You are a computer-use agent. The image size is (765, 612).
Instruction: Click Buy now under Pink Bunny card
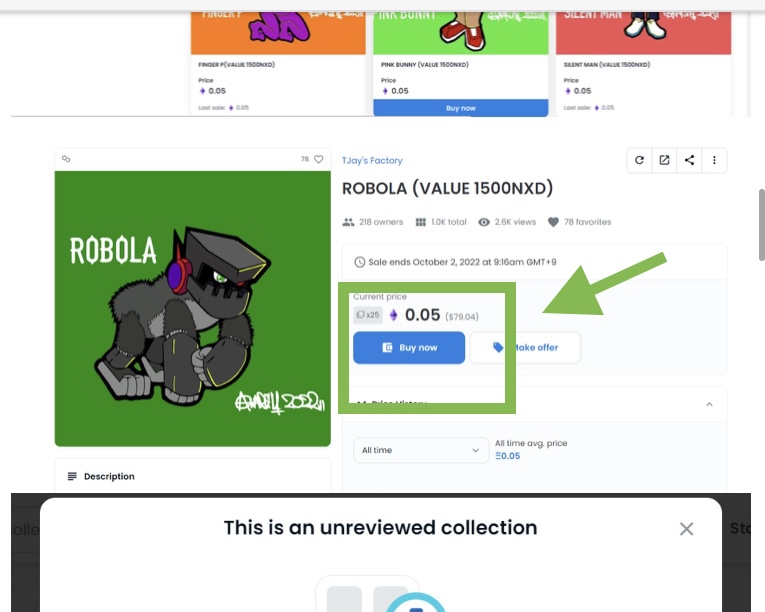(461, 108)
